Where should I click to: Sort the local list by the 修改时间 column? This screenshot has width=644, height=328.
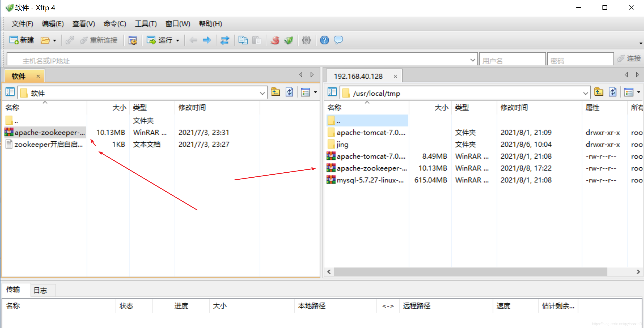(x=192, y=108)
